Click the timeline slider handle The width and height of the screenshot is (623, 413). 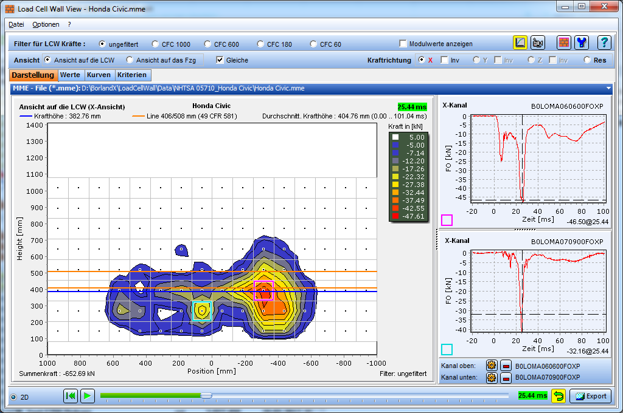click(x=206, y=396)
